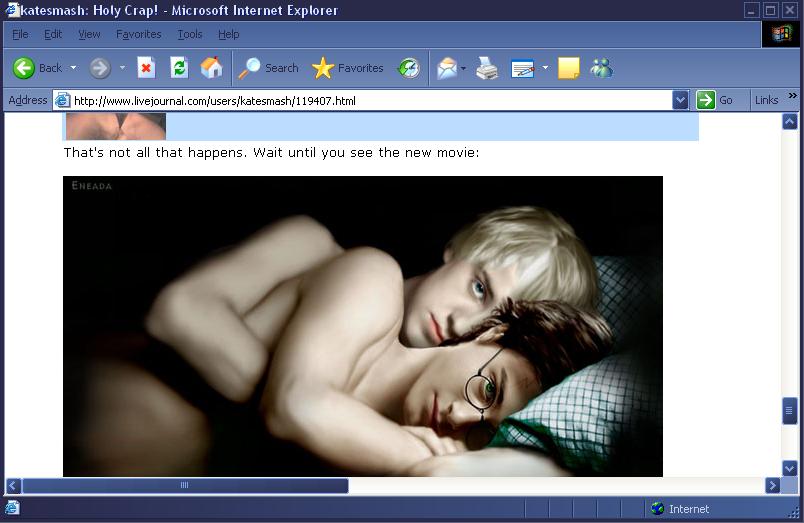Expand the Links chevron overflow
This screenshot has height=523, width=804.
click(x=793, y=96)
